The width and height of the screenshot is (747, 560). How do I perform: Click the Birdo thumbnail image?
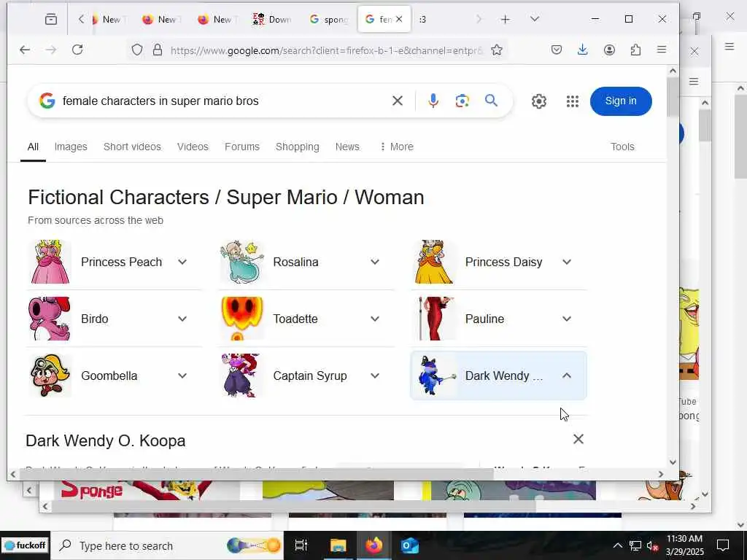pos(50,319)
